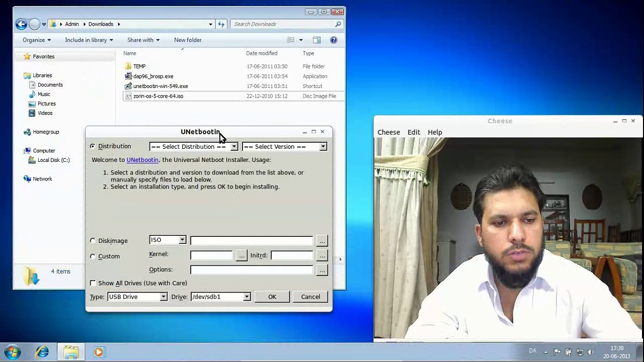Open Include in library dropdown
The width and height of the screenshot is (644, 362).
coord(89,40)
